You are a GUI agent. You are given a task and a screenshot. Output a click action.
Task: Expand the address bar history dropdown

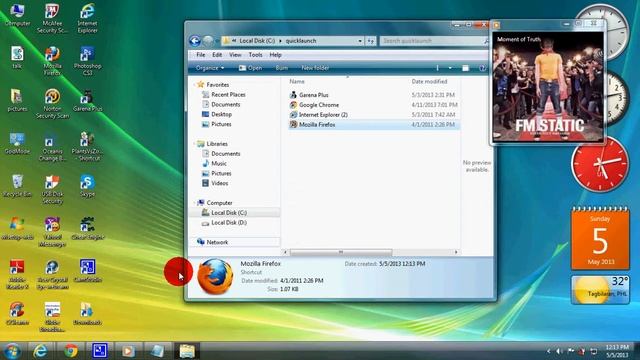(360, 41)
